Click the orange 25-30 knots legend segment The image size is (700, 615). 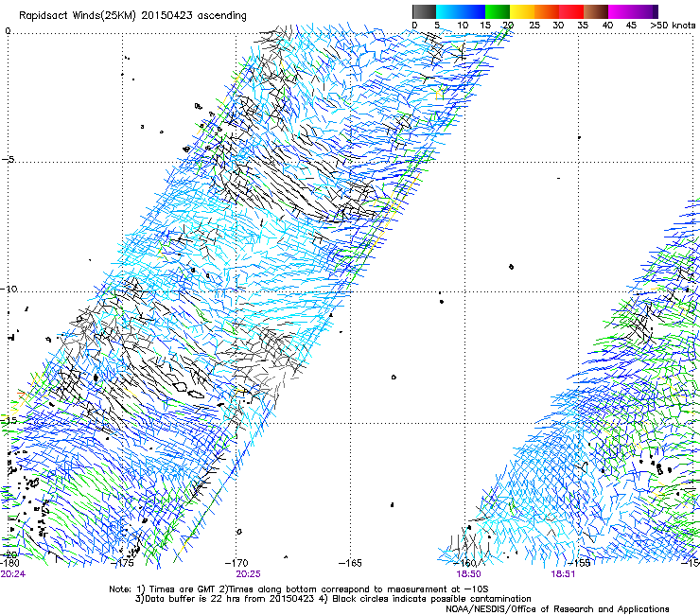(547, 11)
